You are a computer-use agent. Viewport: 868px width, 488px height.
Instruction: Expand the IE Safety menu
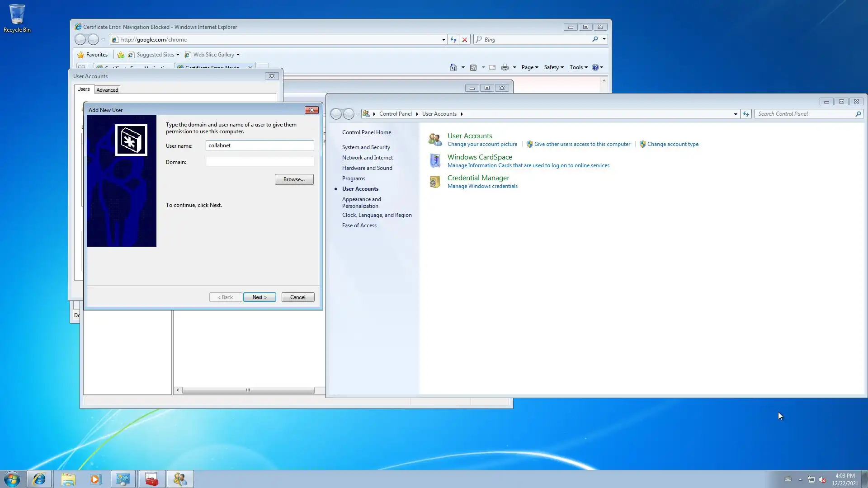point(553,67)
